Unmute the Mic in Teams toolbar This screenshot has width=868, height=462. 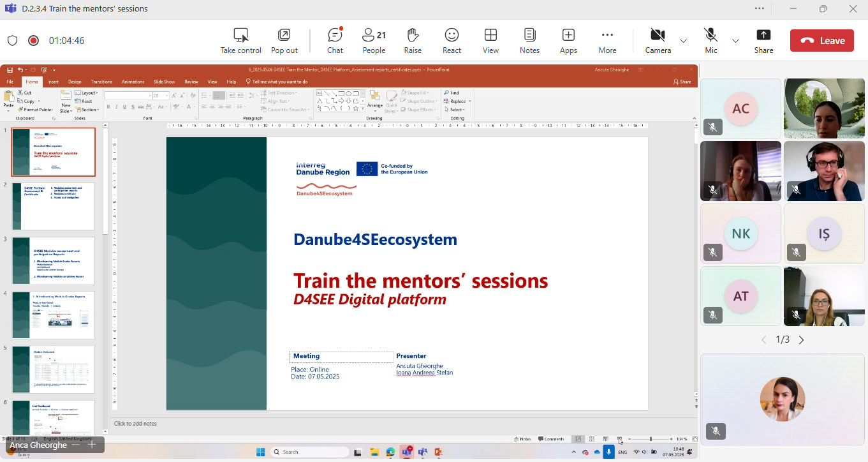(710, 41)
